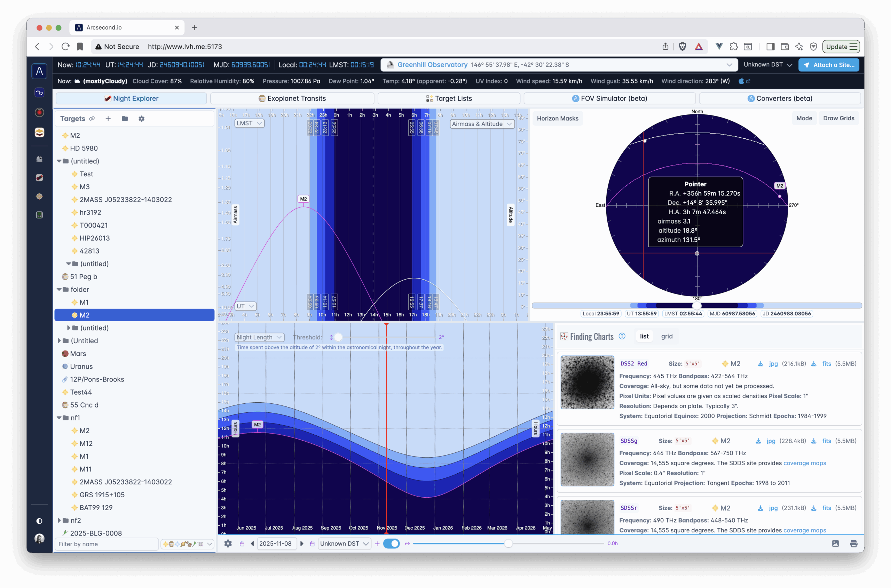The width and height of the screenshot is (891, 588).
Task: Switch Finding Charts to grid view
Action: click(667, 336)
